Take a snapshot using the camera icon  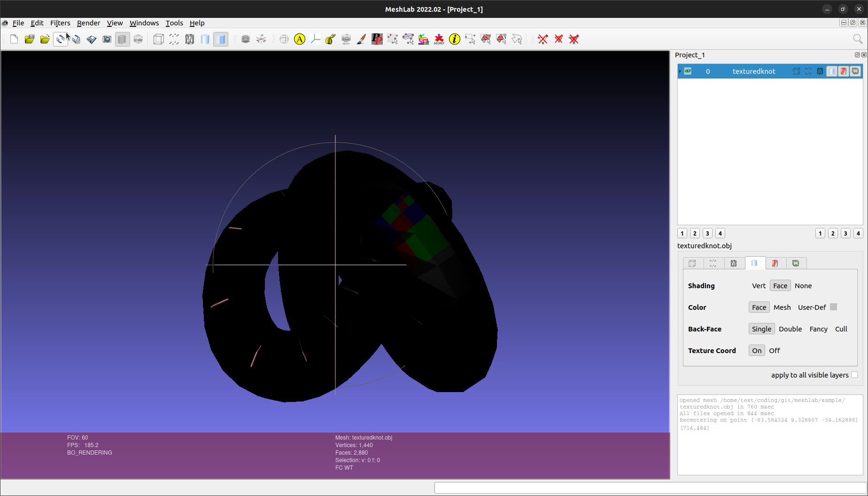click(107, 39)
